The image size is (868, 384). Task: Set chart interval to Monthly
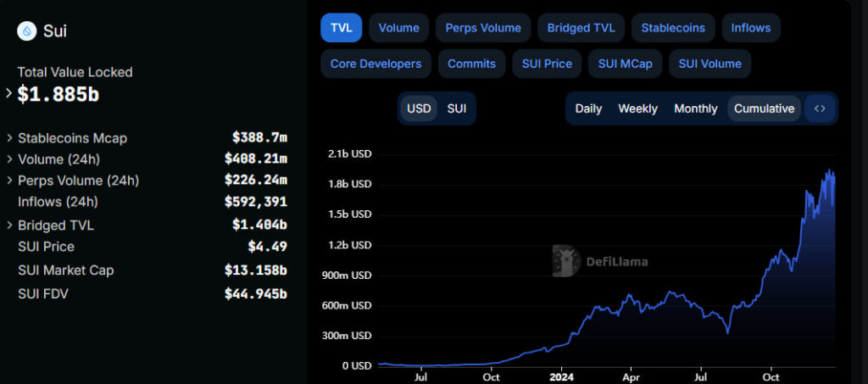pyautogui.click(x=695, y=109)
